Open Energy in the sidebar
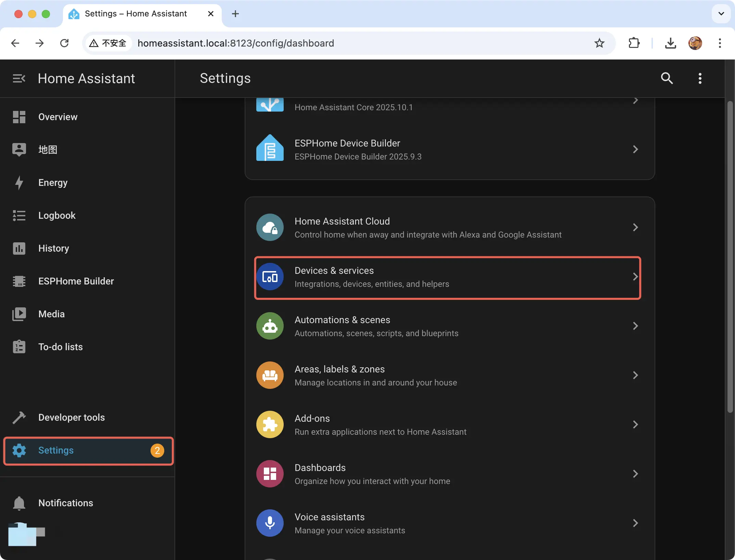 [x=53, y=183]
